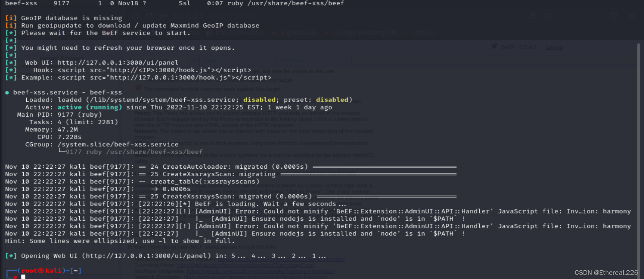This screenshot has height=279, width=644.
Task: Click the top 'beef-xss 9177' ps output line
Action: click(x=174, y=3)
